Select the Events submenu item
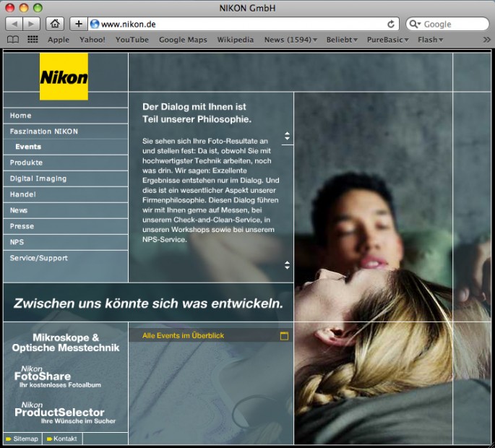495x448 pixels. (x=66, y=147)
